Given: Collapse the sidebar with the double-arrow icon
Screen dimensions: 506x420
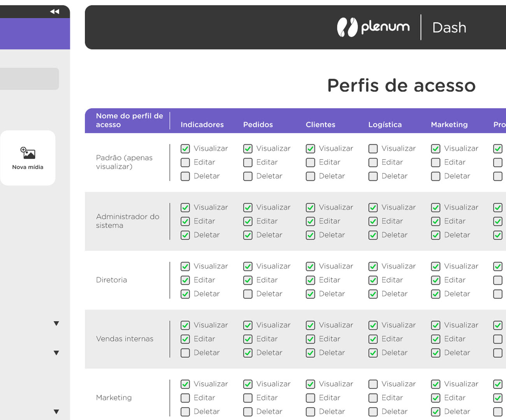Looking at the screenshot, I should pos(54,12).
